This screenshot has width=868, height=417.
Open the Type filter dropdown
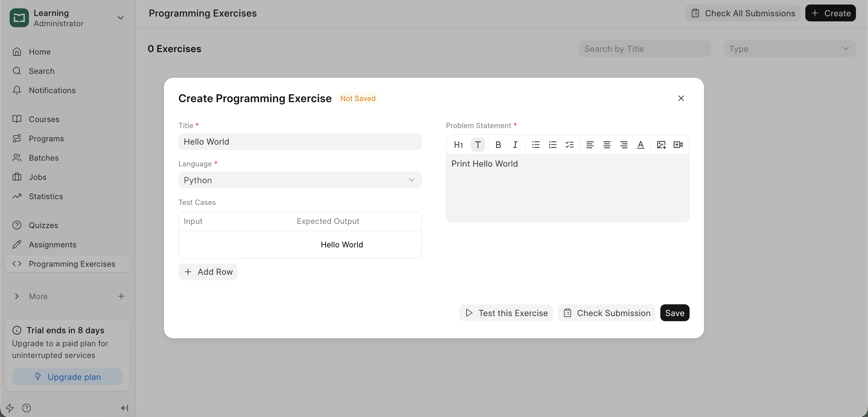click(789, 49)
